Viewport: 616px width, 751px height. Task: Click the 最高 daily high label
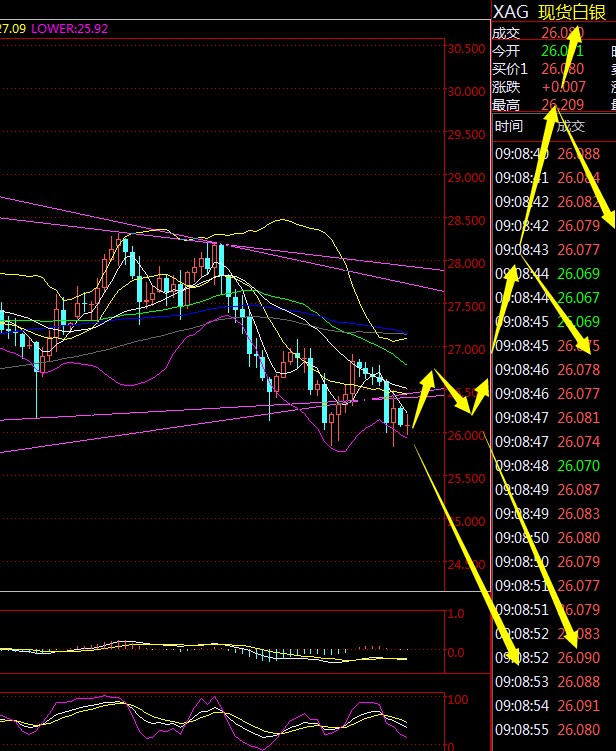506,105
